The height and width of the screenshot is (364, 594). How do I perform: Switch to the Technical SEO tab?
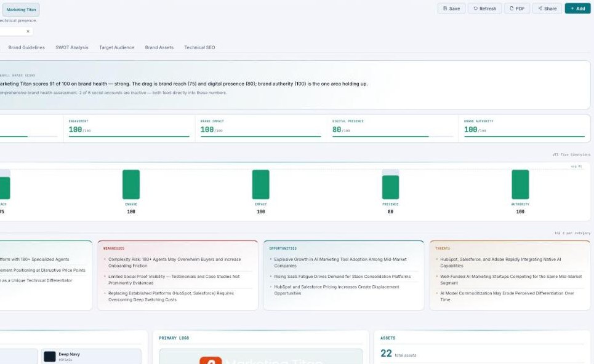click(x=199, y=47)
